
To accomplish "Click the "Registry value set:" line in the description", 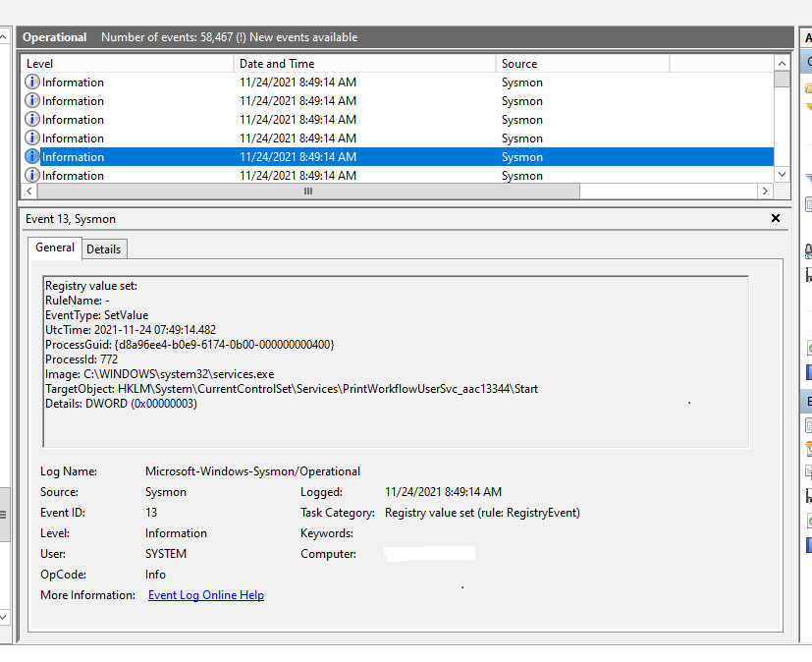I will click(91, 286).
